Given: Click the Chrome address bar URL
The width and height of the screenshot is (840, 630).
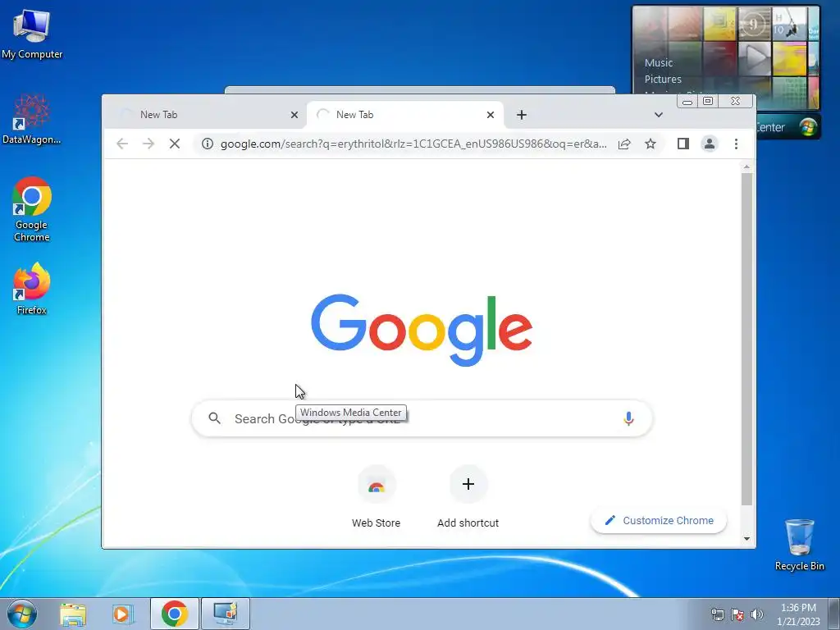Looking at the screenshot, I should coord(413,144).
